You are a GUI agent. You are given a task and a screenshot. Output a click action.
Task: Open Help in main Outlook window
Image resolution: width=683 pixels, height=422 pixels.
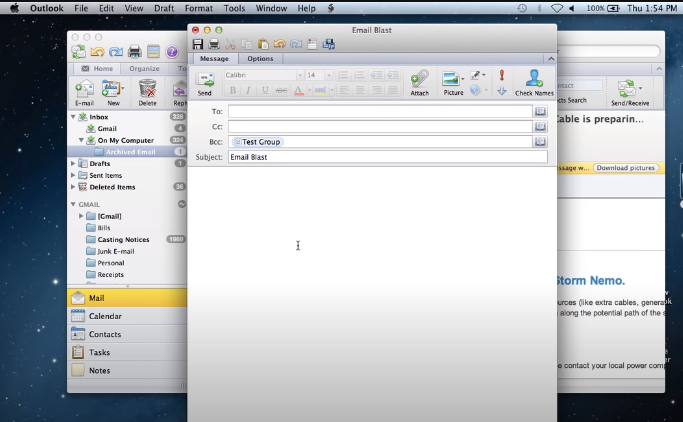[172, 52]
